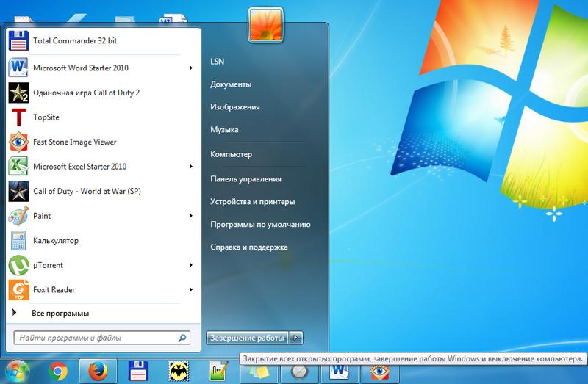Image resolution: width=588 pixels, height=384 pixels.
Task: Open the LSN user folder
Action: point(217,62)
